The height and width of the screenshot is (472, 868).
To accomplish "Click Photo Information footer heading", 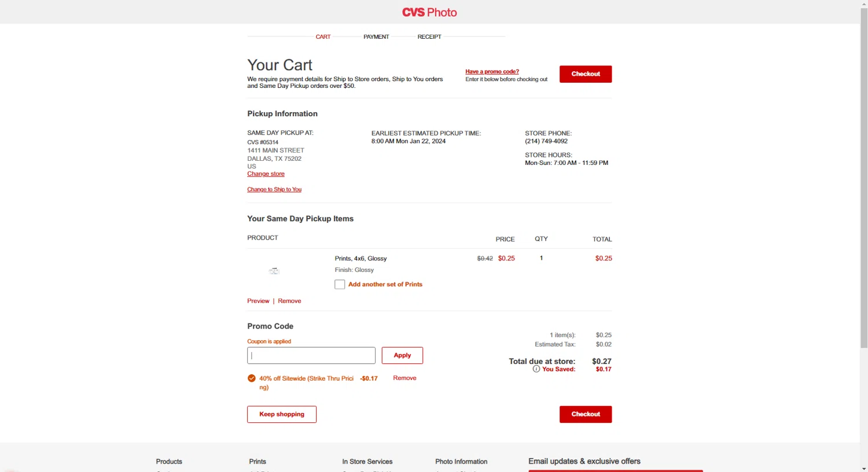I will click(x=461, y=462).
